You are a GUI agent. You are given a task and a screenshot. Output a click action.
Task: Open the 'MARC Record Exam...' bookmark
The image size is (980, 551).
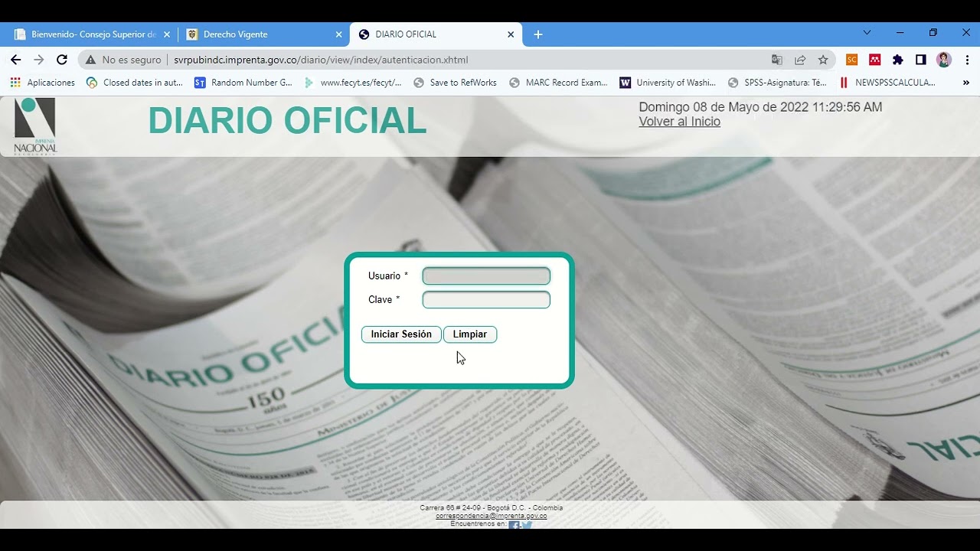(x=558, y=83)
